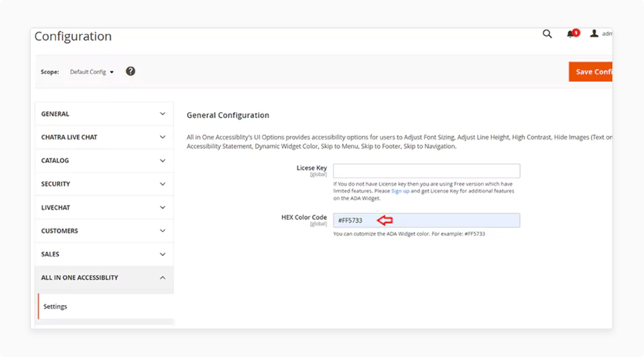Click the General Configuration heading

pos(228,115)
